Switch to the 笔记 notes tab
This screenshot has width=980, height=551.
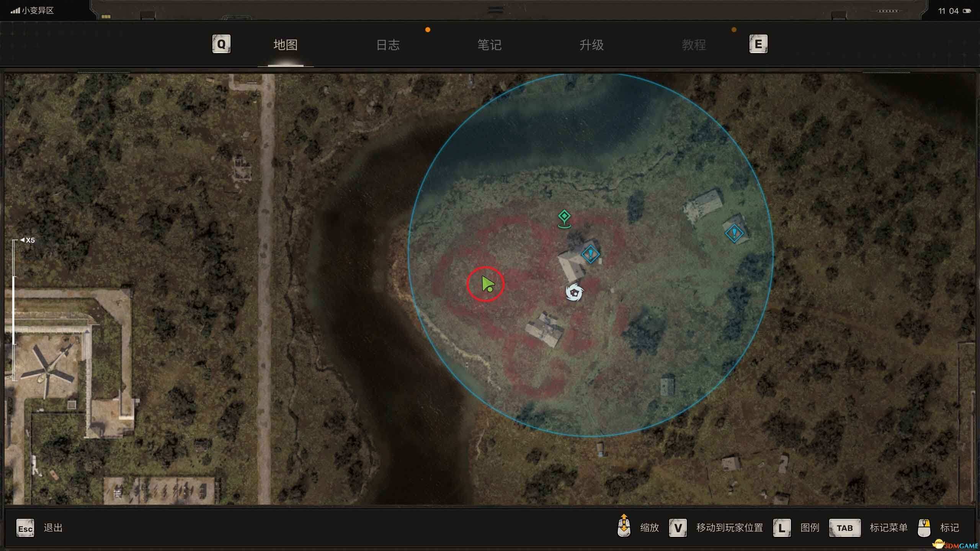[489, 45]
